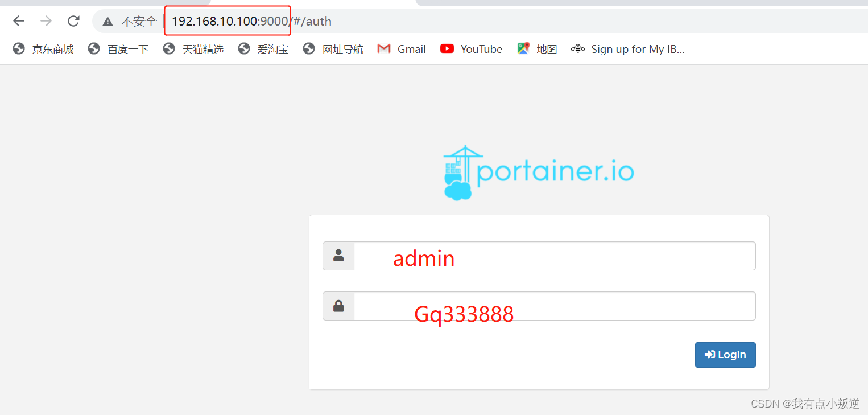
Task: Click the user icon beside username field
Action: point(338,256)
